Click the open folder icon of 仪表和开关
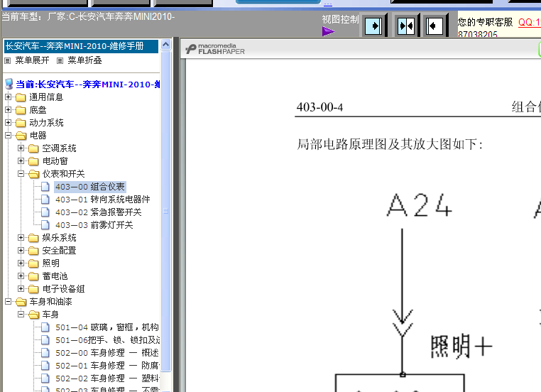This screenshot has height=392, width=541. pyautogui.click(x=34, y=174)
